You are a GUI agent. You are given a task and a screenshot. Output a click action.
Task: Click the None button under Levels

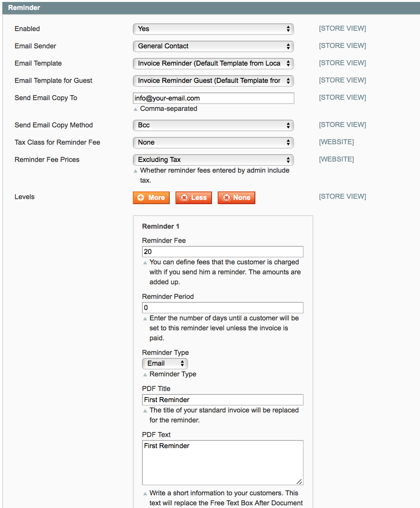(x=236, y=198)
